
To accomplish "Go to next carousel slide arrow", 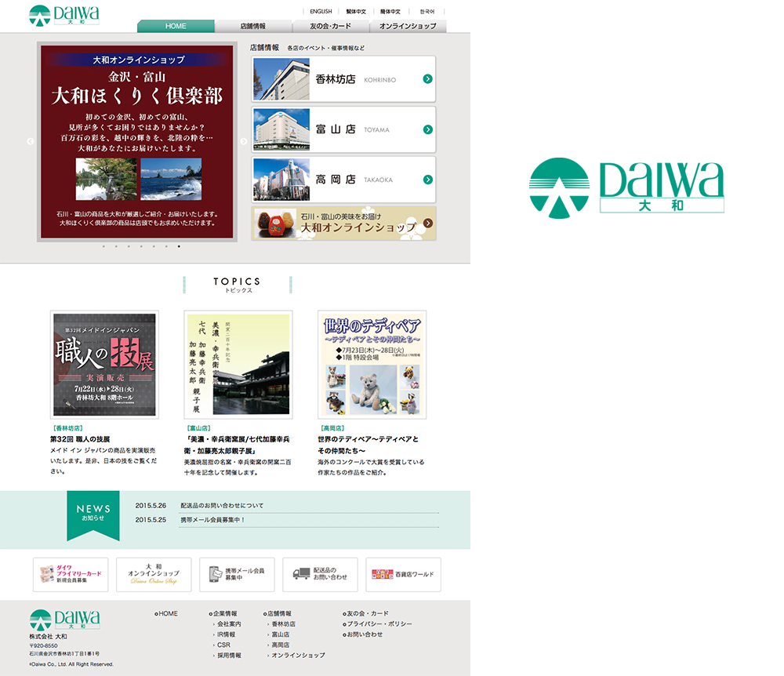I will [244, 141].
